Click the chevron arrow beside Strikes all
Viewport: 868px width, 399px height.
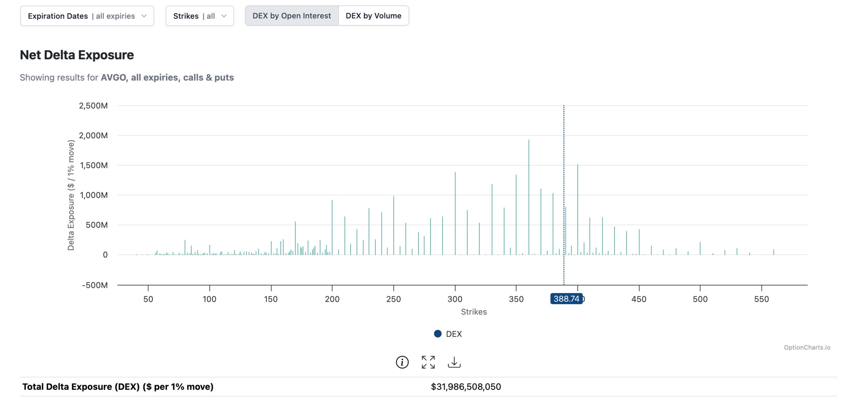[x=224, y=16]
